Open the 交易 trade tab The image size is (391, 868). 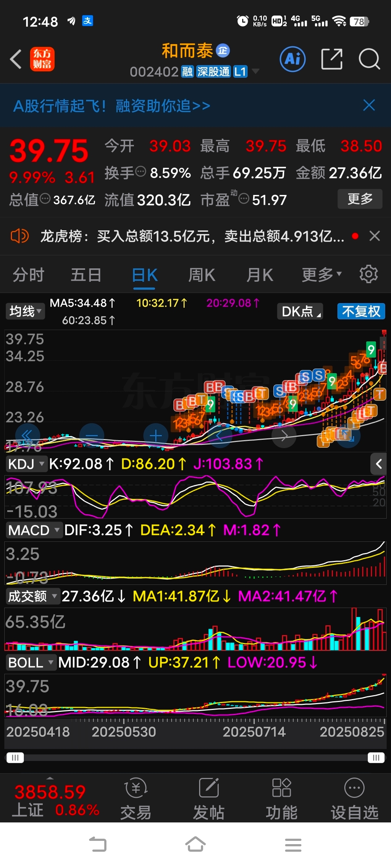coord(136,799)
